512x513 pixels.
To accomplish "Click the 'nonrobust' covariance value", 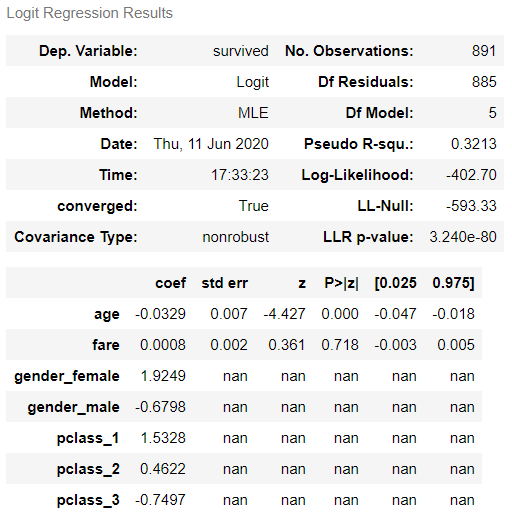I will [236, 237].
